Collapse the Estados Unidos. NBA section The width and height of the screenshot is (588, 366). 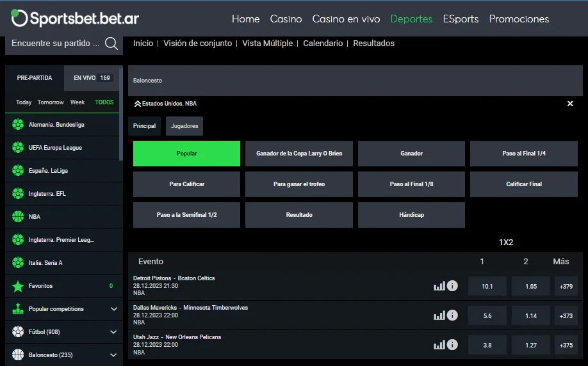(x=137, y=104)
